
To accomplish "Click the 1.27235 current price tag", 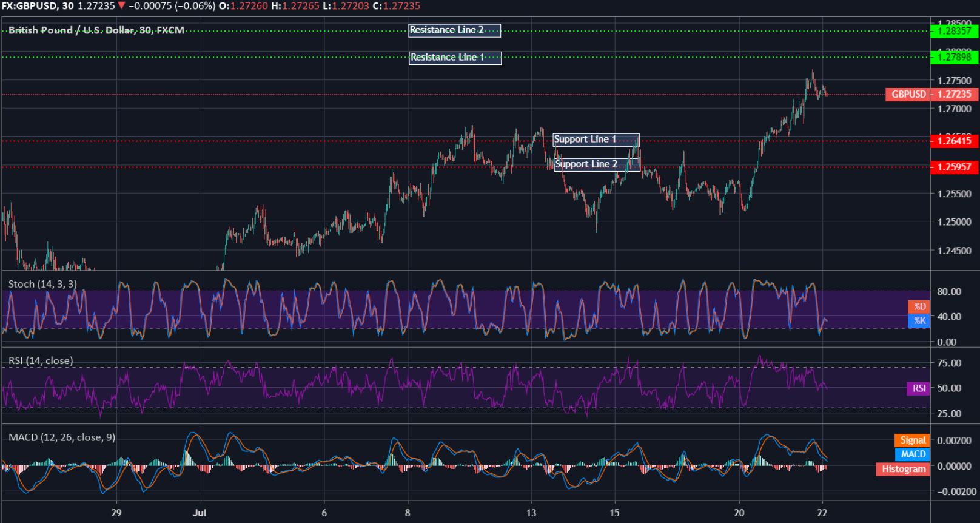I will pos(954,94).
